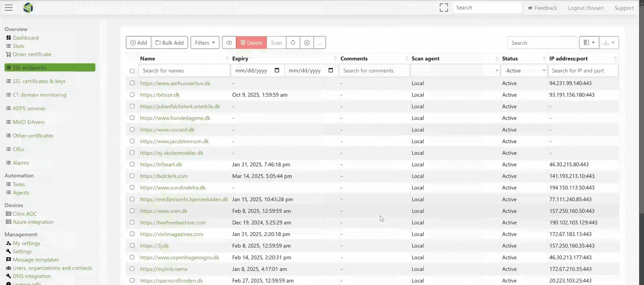Click the circled X cancel icon
Image resolution: width=644 pixels, height=285 pixels.
307,43
